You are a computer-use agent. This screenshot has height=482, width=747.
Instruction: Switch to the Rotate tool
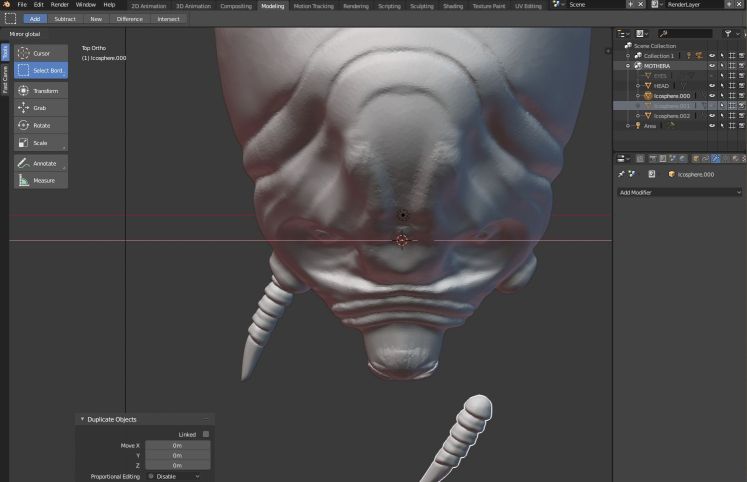coord(40,126)
